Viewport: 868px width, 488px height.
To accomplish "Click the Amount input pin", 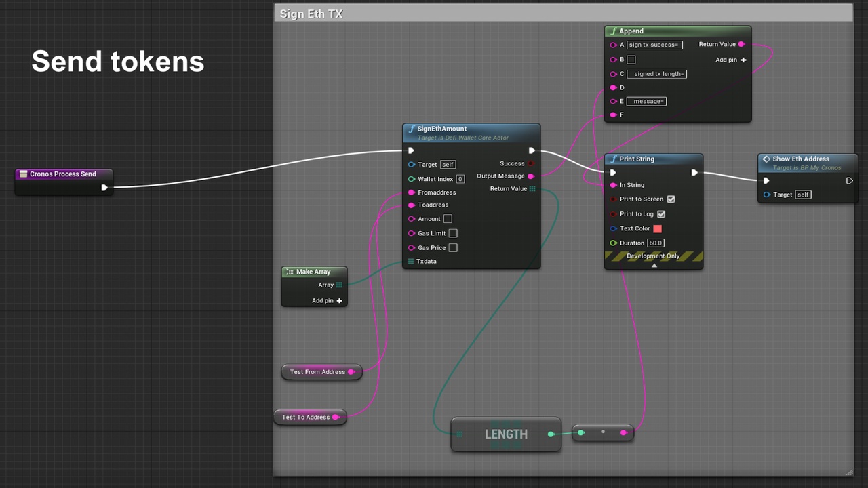I will click(412, 219).
